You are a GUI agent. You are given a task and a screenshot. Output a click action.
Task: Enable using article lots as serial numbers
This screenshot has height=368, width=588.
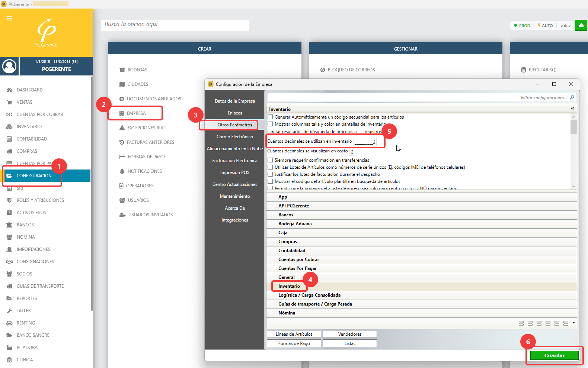click(x=270, y=167)
